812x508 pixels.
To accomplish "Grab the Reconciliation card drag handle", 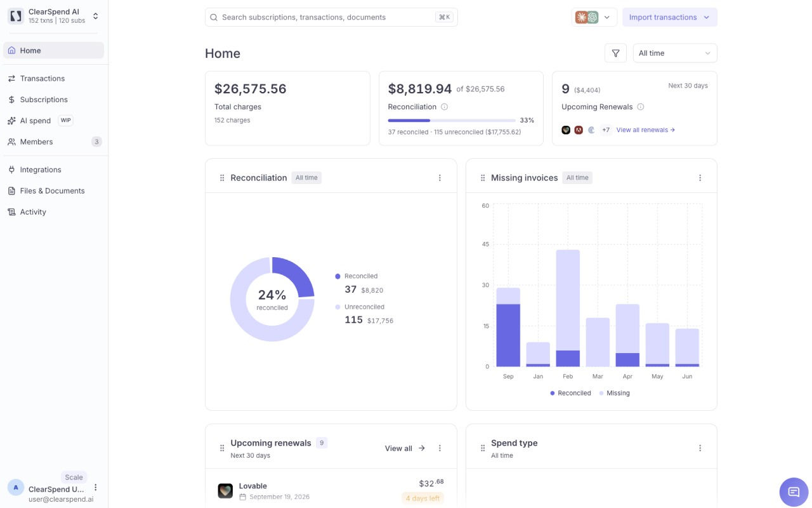I will pyautogui.click(x=222, y=178).
